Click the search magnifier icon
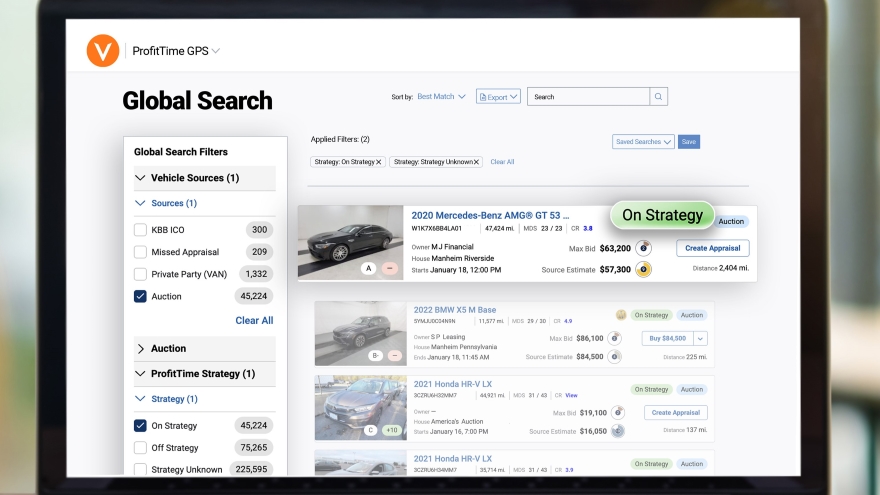The width and height of the screenshot is (880, 495). [658, 97]
